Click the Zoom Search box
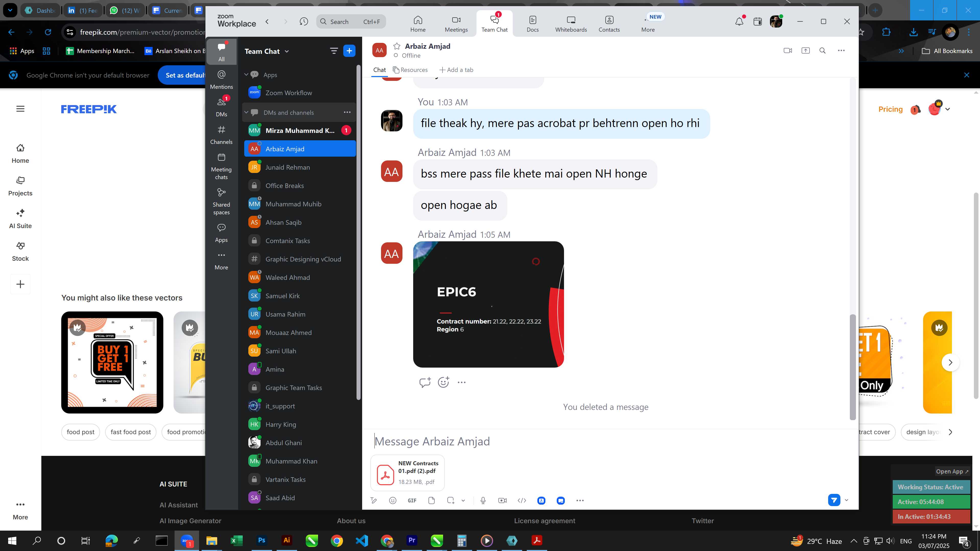Image resolution: width=980 pixels, height=551 pixels. point(351,22)
